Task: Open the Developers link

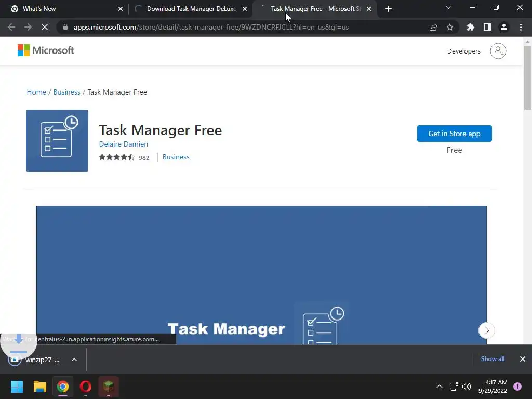Action: coord(464,51)
